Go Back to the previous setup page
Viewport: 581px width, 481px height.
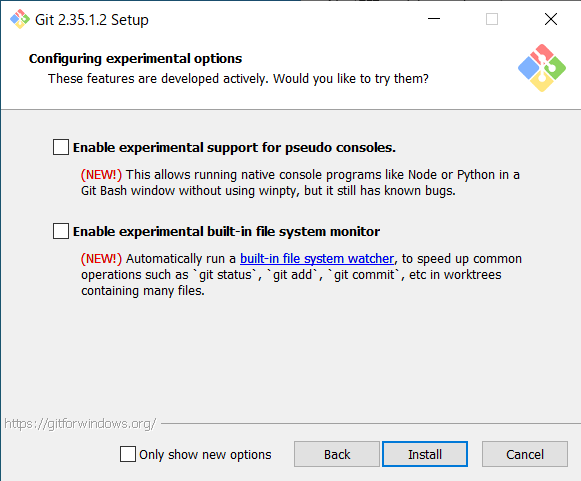[337, 454]
